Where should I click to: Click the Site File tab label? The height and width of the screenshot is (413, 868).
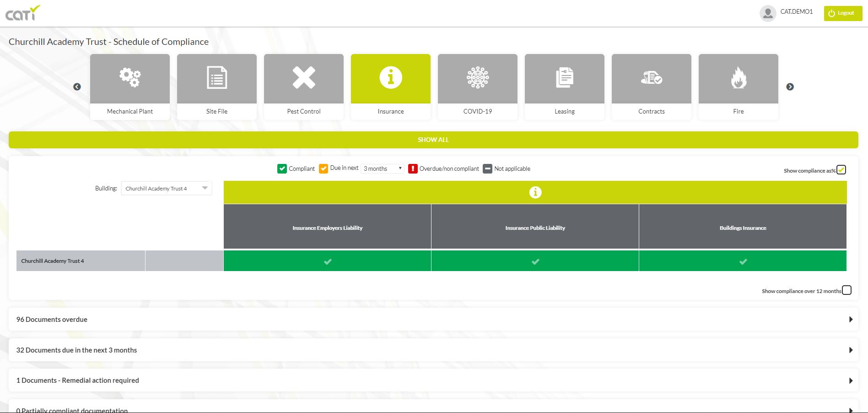(217, 111)
